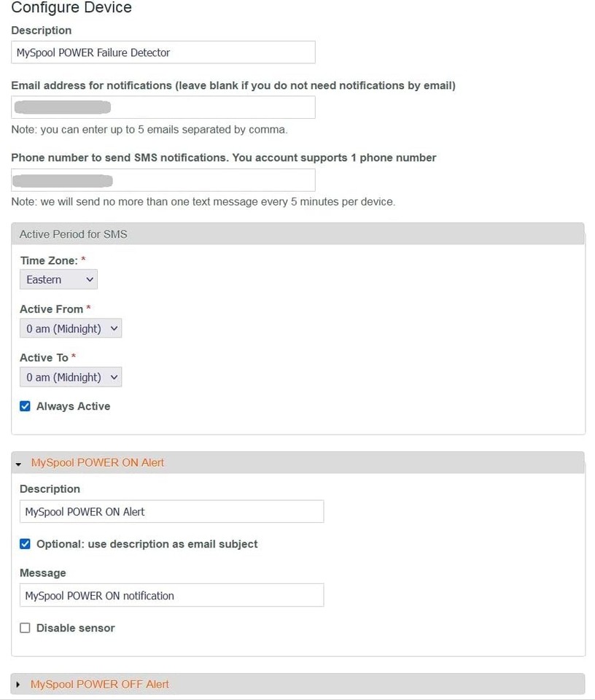Click the alert Description text box
Image resolution: width=595 pixels, height=700 pixels.
coord(171,511)
